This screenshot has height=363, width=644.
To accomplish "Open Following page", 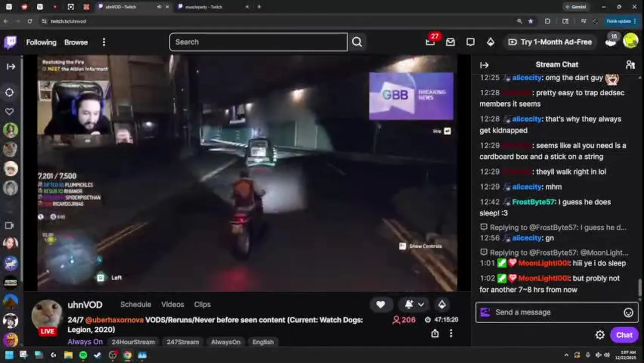I will point(41,42).
